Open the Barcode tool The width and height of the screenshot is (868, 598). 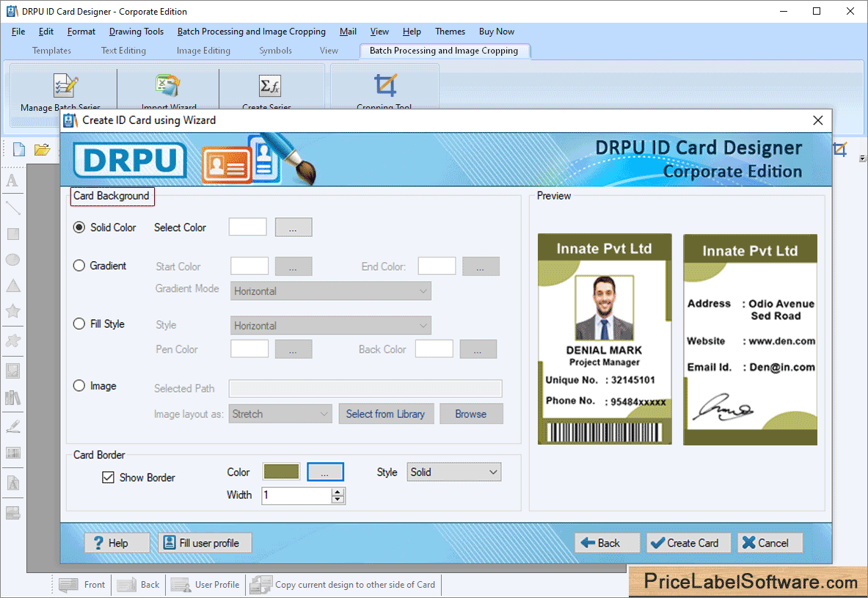[12, 453]
